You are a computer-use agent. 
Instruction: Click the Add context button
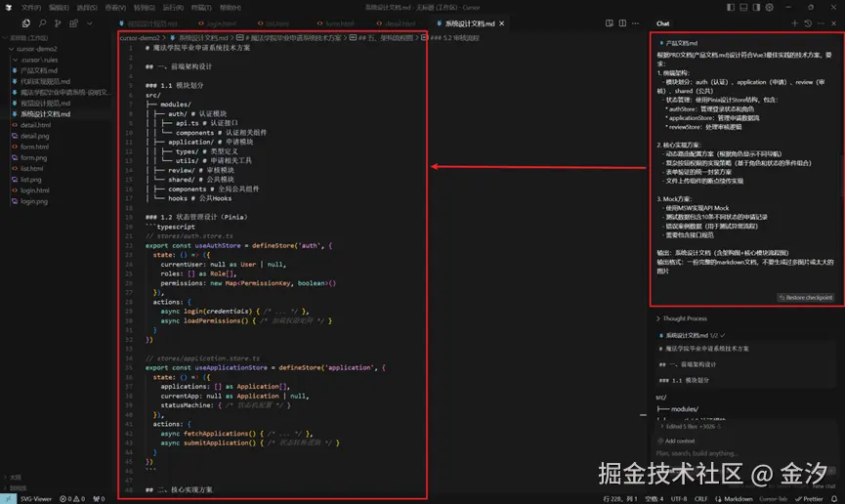point(676,441)
